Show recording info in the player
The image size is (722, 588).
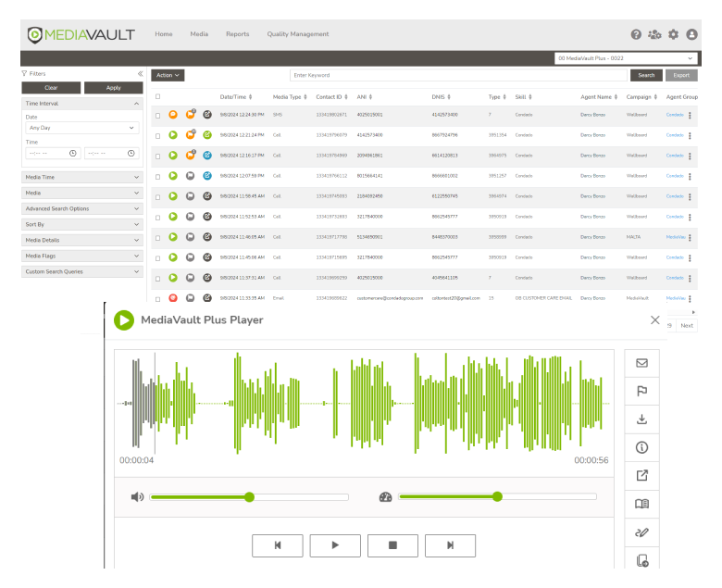(x=641, y=447)
